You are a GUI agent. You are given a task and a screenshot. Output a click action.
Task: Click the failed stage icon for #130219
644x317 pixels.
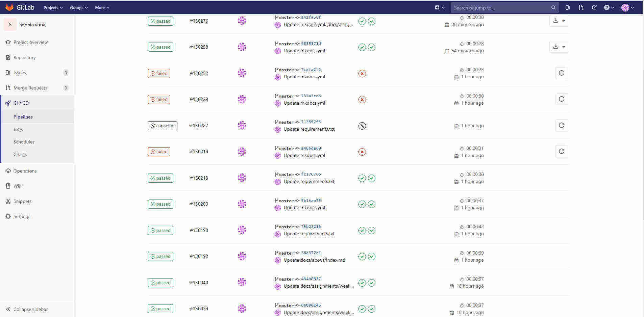362,152
